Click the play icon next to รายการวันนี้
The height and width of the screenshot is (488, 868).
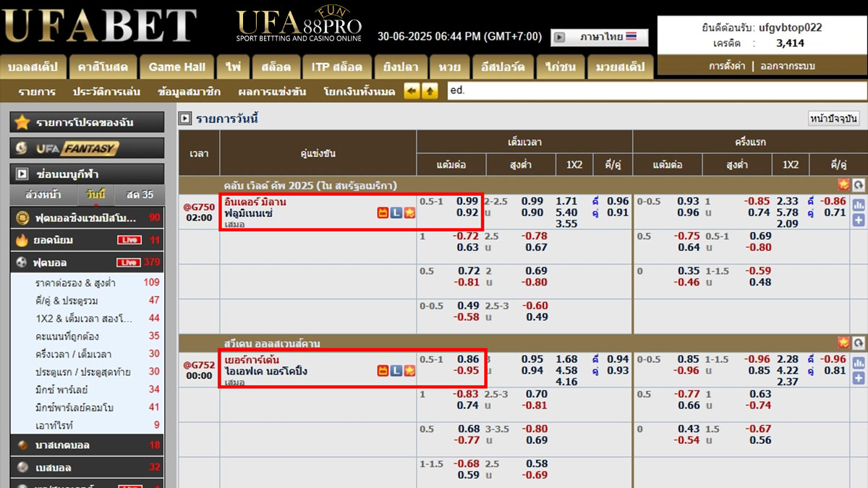tap(185, 119)
